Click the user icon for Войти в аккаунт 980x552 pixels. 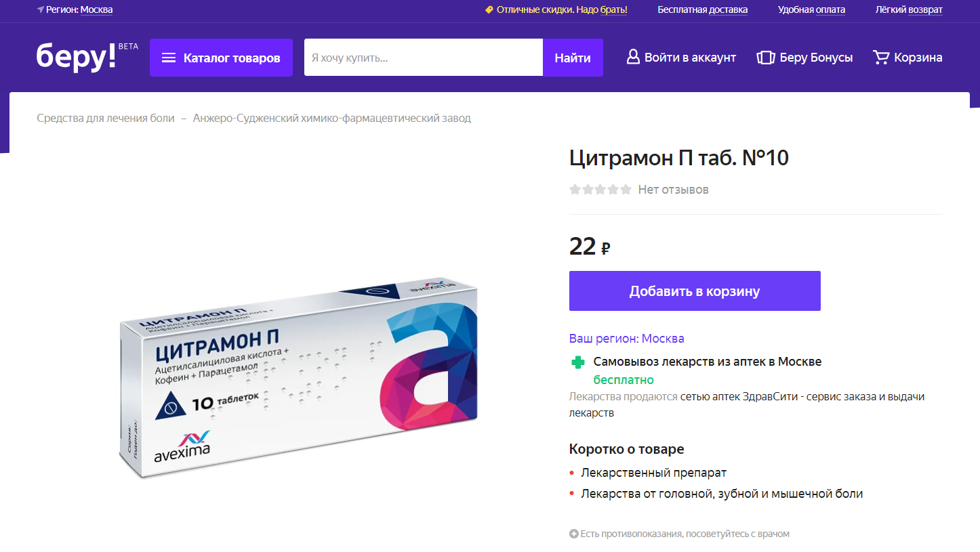633,57
